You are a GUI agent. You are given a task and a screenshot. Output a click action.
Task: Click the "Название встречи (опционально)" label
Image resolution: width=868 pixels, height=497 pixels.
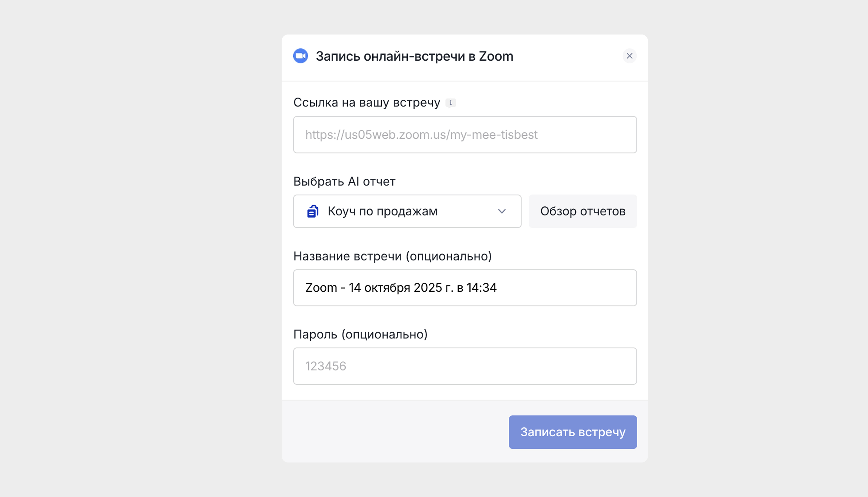pyautogui.click(x=392, y=256)
